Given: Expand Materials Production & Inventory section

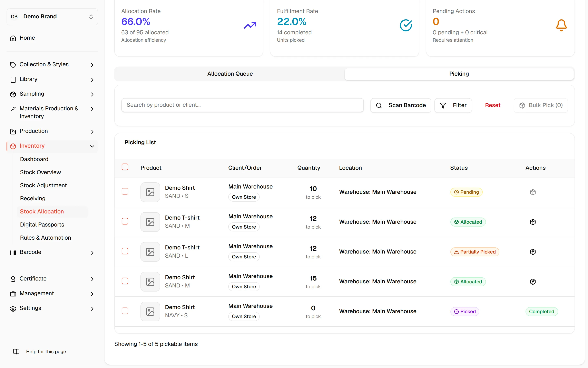Looking at the screenshot, I should click(52, 112).
